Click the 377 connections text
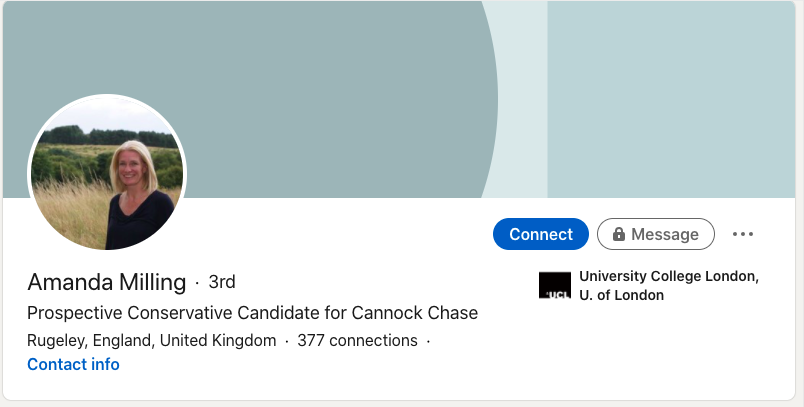Screen dimensions: 804x407 pos(357,340)
